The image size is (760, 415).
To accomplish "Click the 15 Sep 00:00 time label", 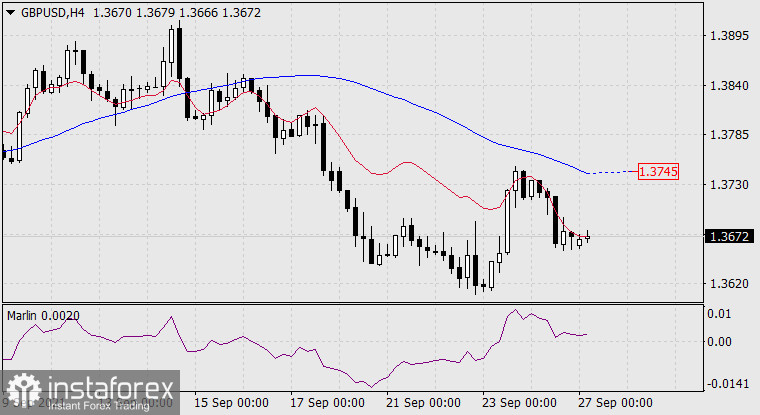I will (231, 403).
